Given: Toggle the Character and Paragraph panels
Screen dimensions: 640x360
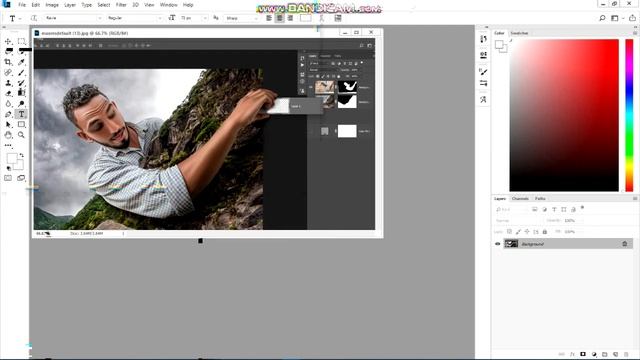Looking at the screenshot, I should pos(338,18).
